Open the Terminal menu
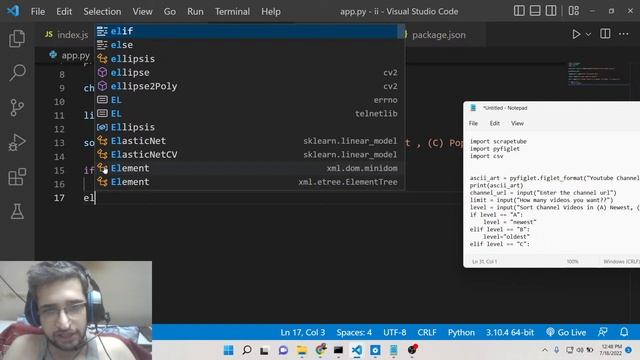The height and width of the screenshot is (360, 640). point(232,11)
